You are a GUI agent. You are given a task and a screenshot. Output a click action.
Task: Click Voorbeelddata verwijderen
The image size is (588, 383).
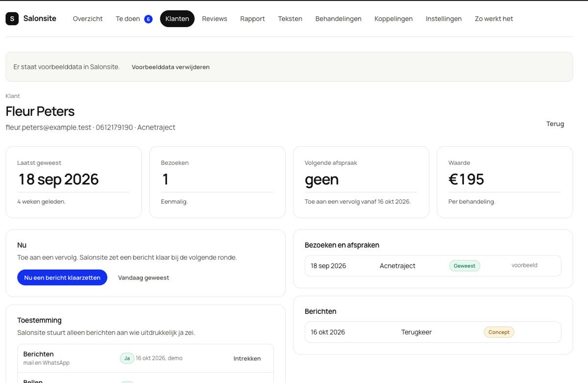tap(171, 67)
